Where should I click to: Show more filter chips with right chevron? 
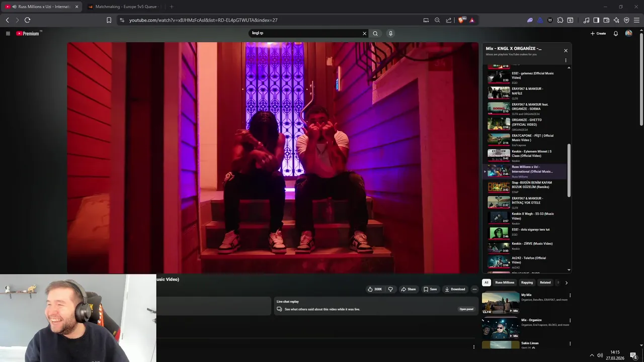click(x=566, y=283)
